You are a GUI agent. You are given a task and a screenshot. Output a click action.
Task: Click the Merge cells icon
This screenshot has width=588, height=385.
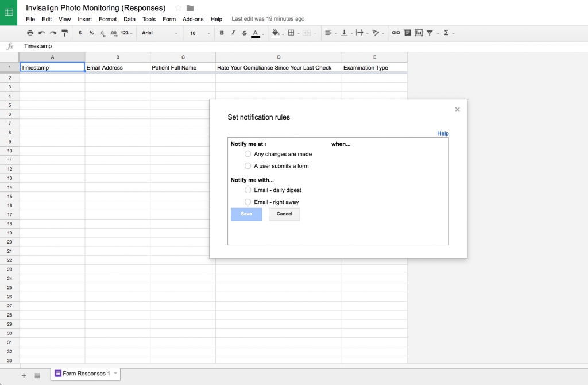(x=307, y=33)
